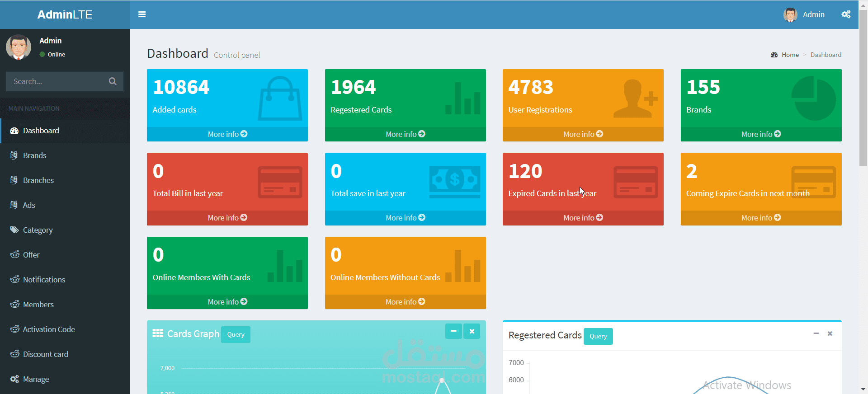Screen dimensions: 868x394
Task: Click Query button on Regestered Cards panel
Action: coord(598,336)
